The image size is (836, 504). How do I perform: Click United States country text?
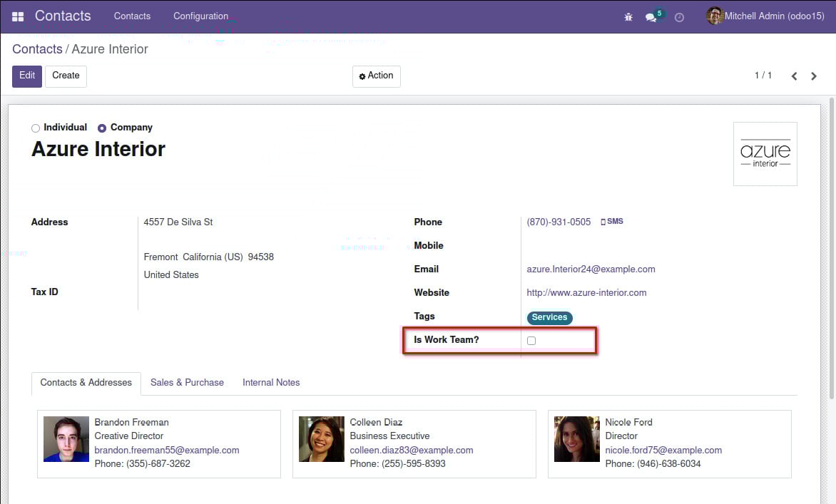pos(171,275)
